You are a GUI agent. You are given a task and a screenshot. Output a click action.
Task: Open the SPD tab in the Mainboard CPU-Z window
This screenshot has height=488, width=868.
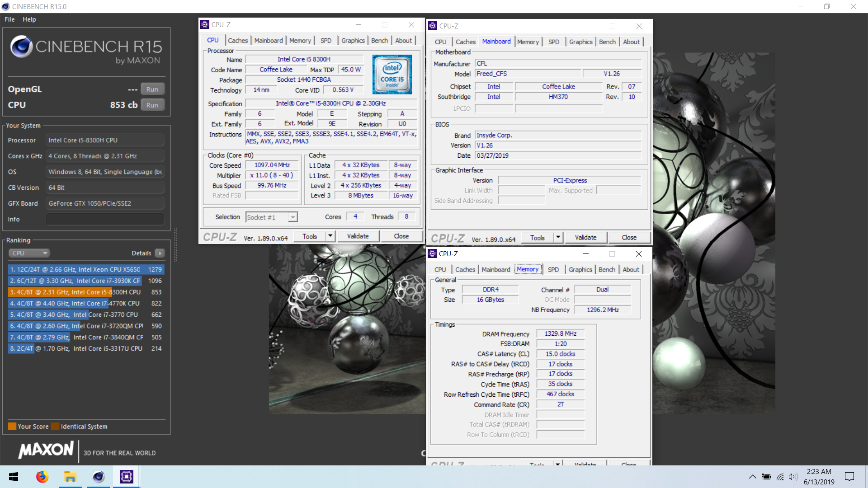coord(554,42)
